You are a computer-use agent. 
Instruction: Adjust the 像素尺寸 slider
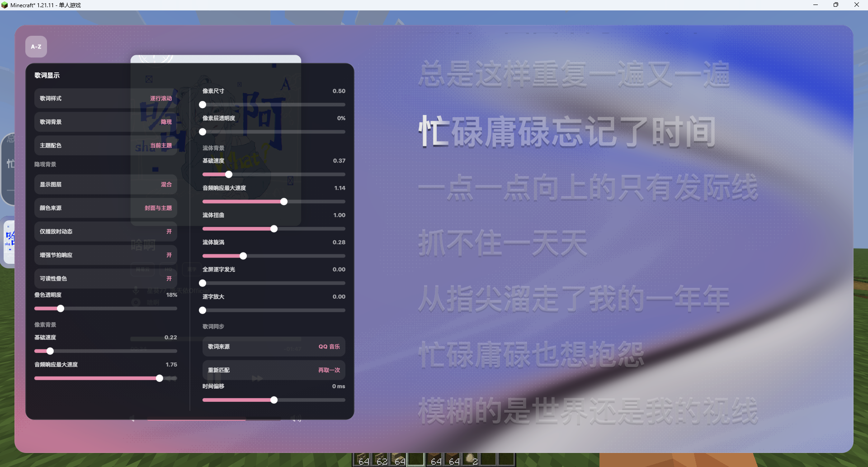click(x=274, y=105)
